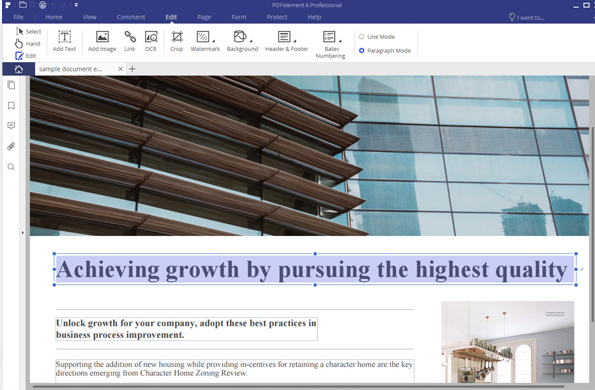Open the attachments panel
This screenshot has height=390, width=595.
[11, 146]
